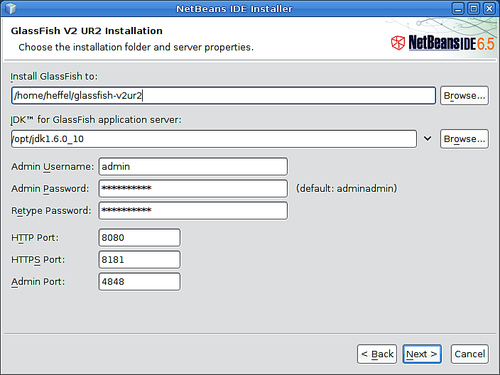The height and width of the screenshot is (375, 500).
Task: Go to the Next installer step
Action: click(x=422, y=354)
